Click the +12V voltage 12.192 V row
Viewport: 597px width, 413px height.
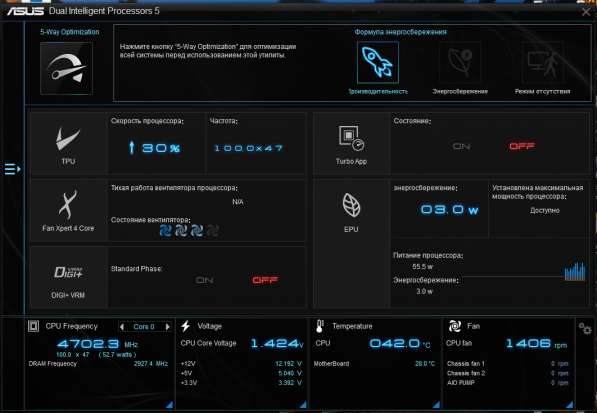[241, 364]
